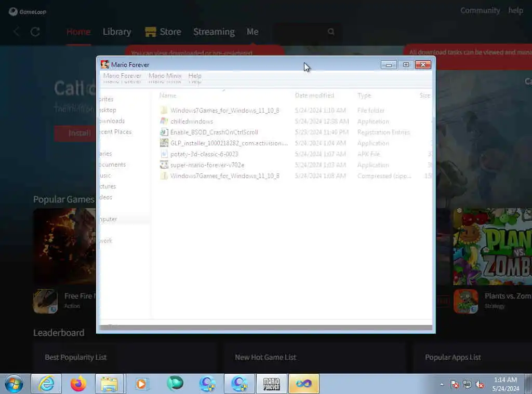Launch Firefox from the taskbar

(x=78, y=384)
